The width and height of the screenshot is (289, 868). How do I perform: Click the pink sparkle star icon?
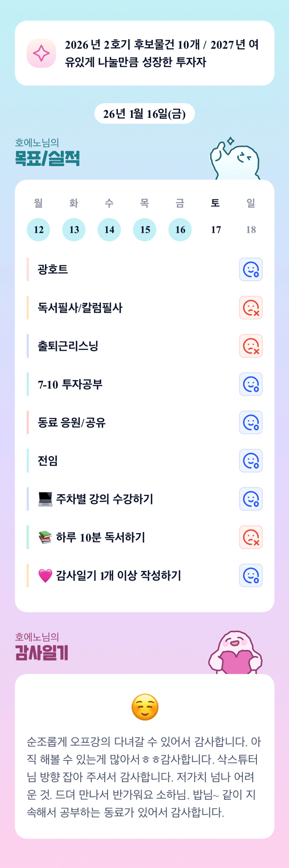pos(41,53)
